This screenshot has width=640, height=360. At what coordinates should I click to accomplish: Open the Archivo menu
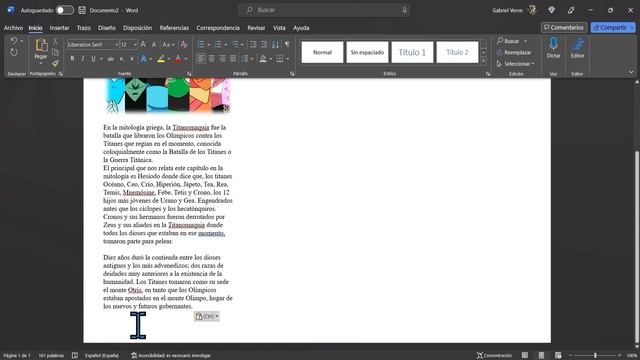tap(13, 28)
